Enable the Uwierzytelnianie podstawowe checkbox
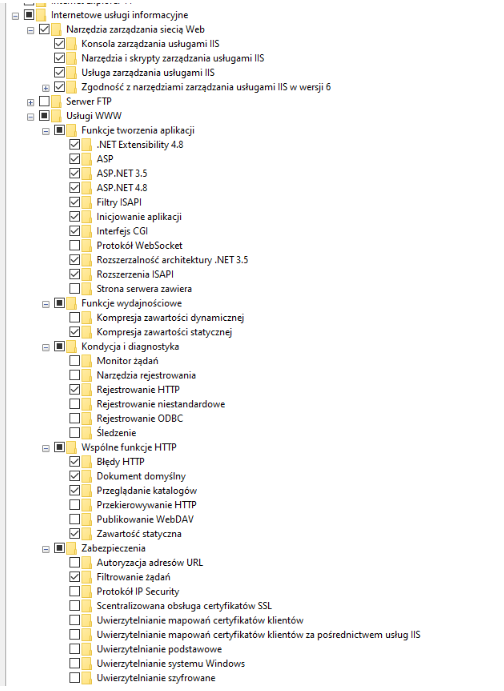504x691 pixels. coord(74,649)
